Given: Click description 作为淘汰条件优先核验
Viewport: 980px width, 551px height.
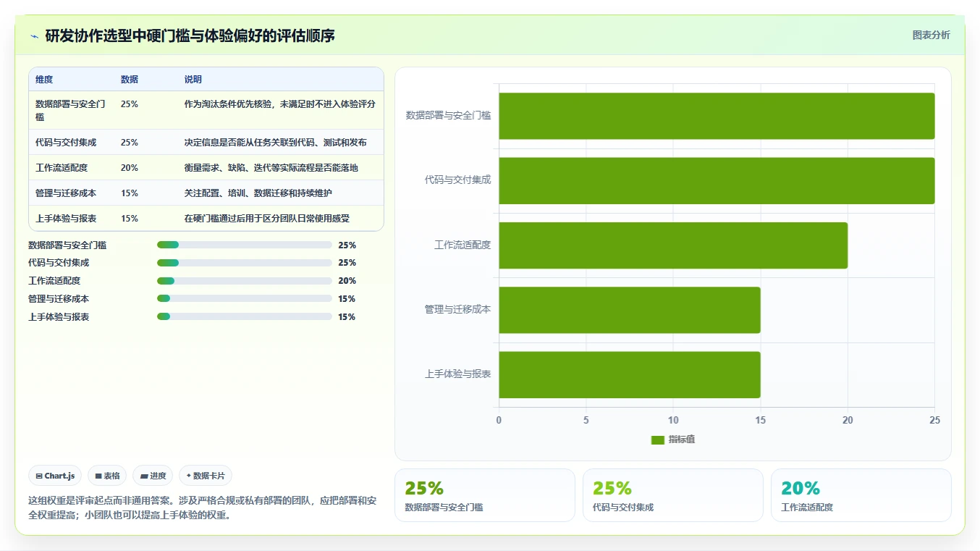Looking at the screenshot, I should coord(280,104).
